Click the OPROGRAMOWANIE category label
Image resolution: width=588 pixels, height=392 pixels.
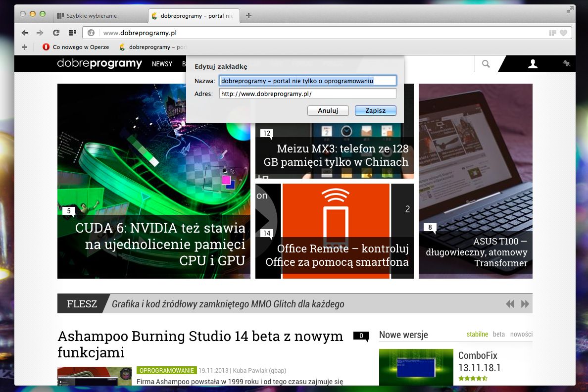click(x=166, y=371)
